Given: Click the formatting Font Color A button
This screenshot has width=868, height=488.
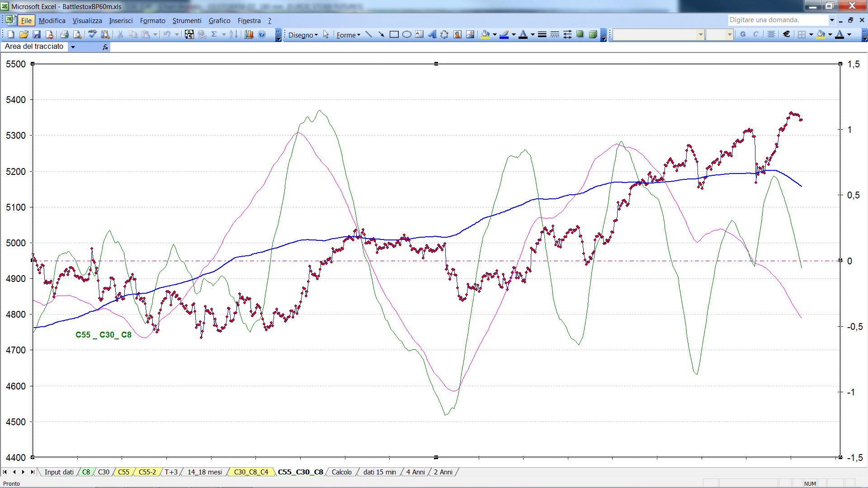Looking at the screenshot, I should pyautogui.click(x=840, y=34).
